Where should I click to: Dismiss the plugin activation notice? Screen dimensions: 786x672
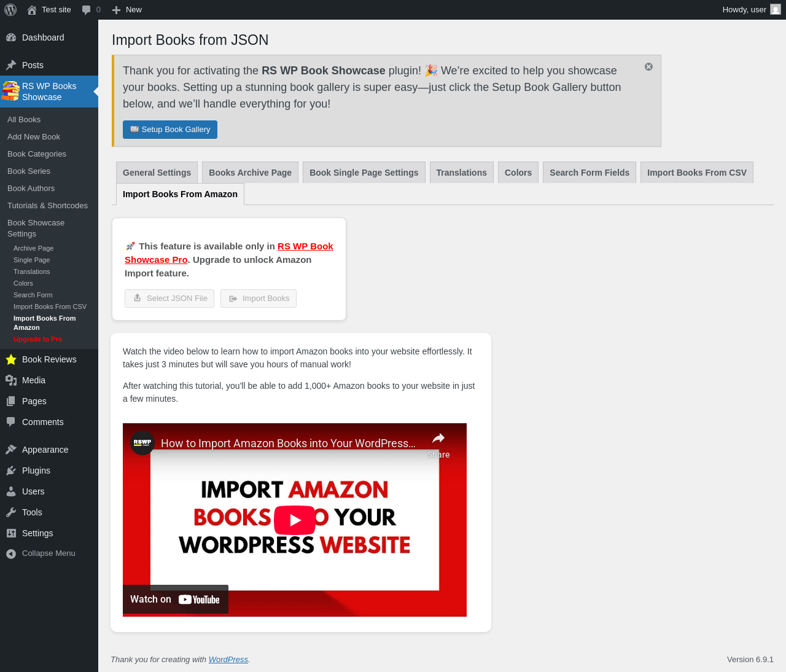point(648,67)
